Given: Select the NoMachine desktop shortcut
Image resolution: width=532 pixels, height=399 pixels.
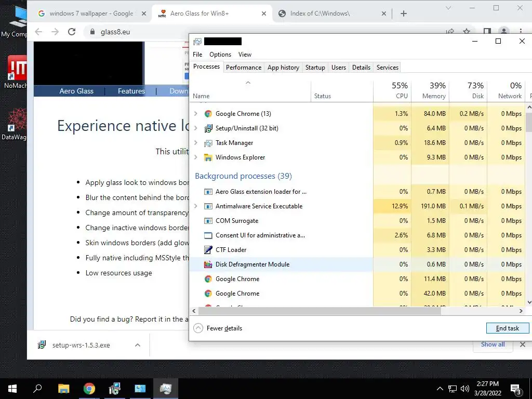Looking at the screenshot, I should point(16,72).
